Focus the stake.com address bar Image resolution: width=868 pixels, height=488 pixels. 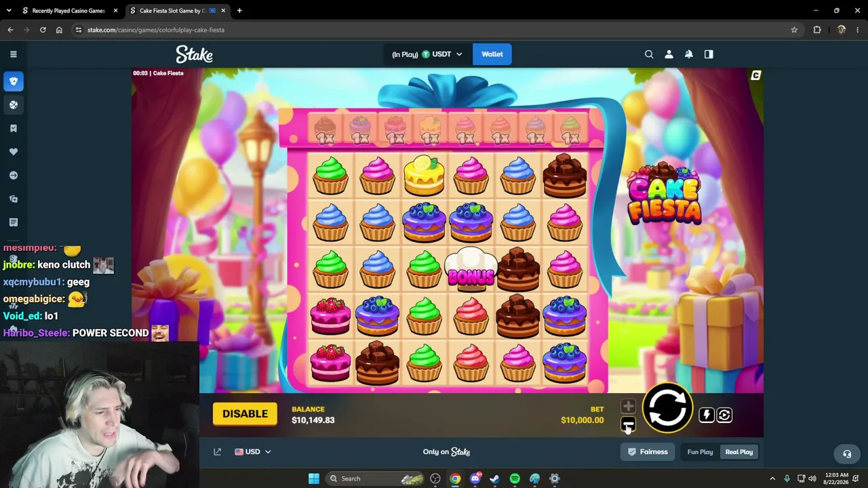pos(434,30)
